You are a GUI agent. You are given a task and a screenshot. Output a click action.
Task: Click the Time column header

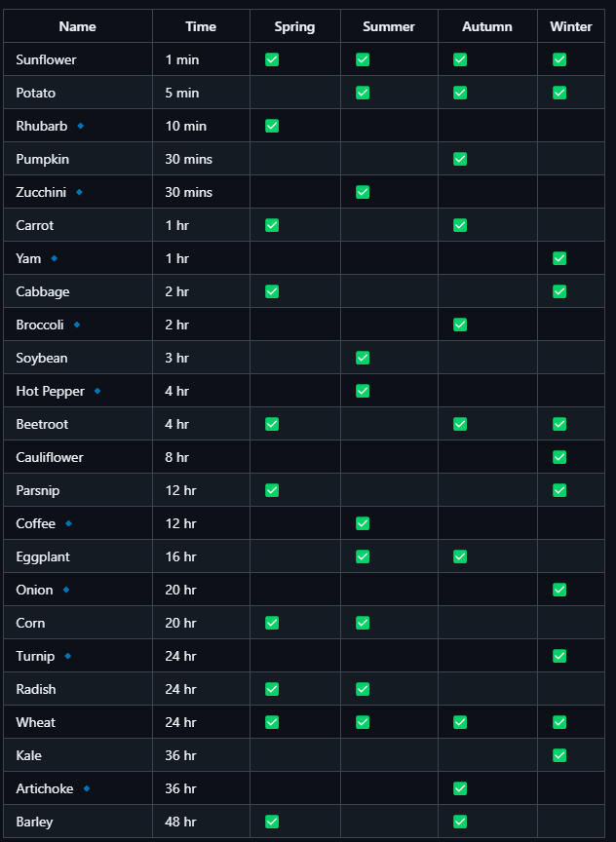201,26
